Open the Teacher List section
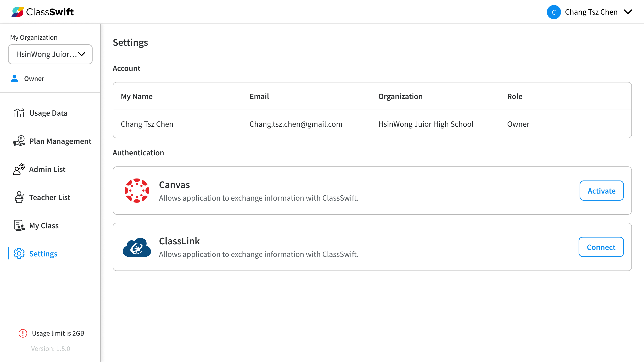The height and width of the screenshot is (362, 644). pos(50,198)
